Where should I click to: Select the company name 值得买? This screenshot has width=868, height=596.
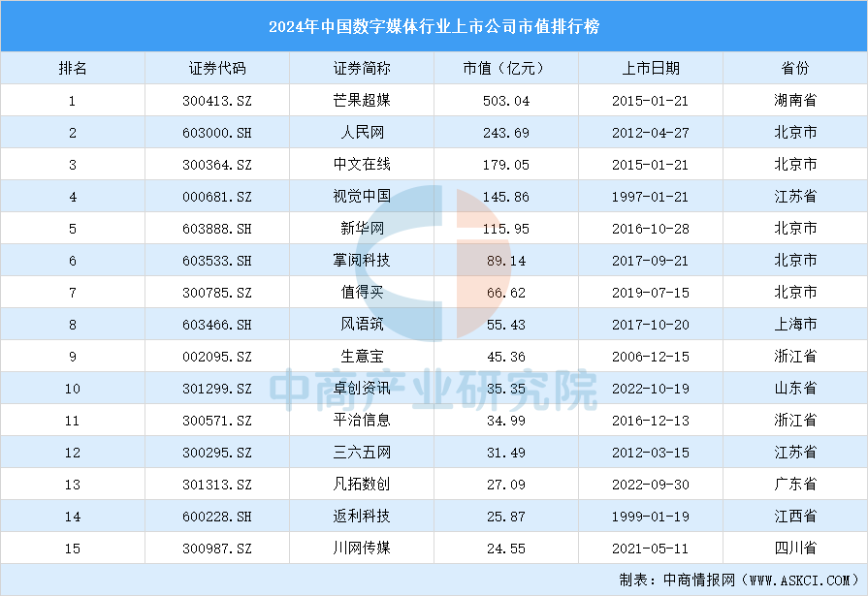point(362,293)
